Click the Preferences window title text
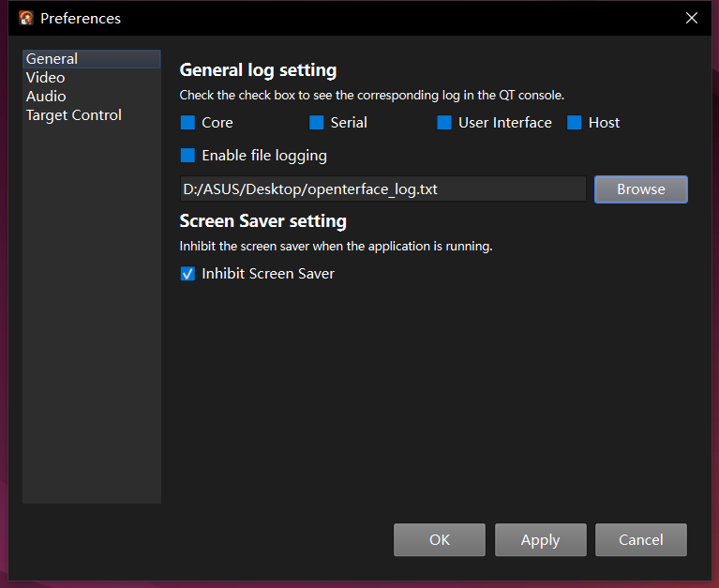The height and width of the screenshot is (588, 719). 81,18
